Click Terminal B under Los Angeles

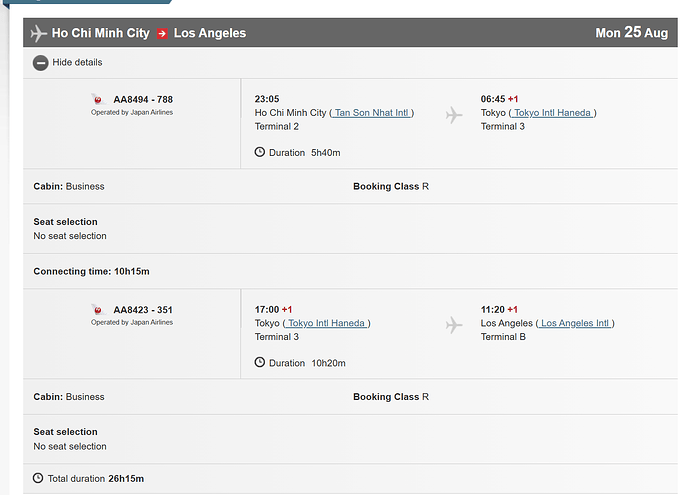(503, 337)
